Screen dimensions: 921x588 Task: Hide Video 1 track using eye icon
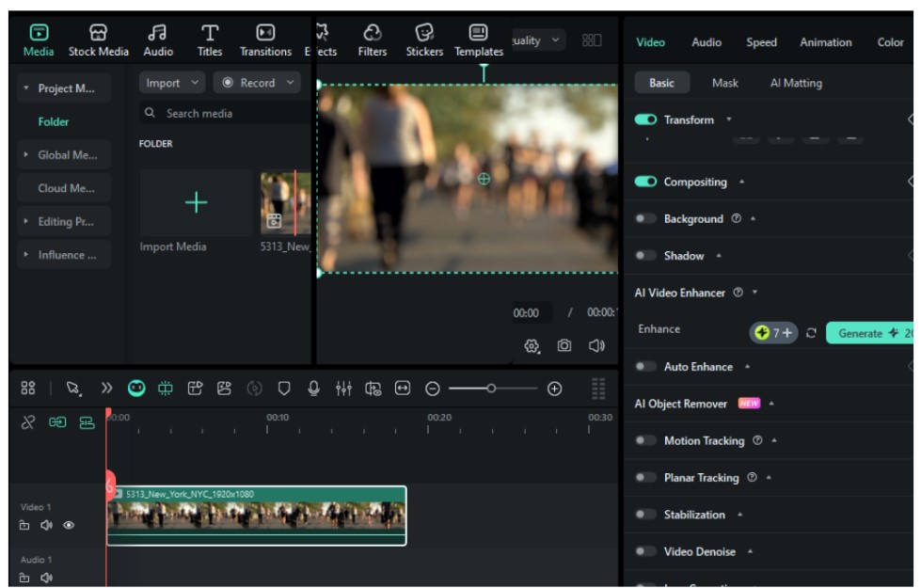click(69, 526)
